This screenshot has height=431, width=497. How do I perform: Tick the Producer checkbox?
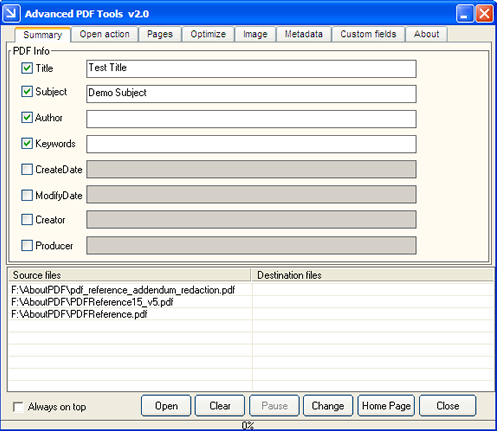coord(27,246)
